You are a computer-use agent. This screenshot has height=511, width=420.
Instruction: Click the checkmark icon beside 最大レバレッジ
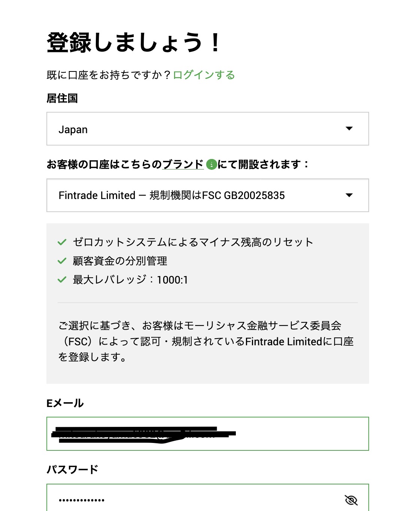pyautogui.click(x=62, y=279)
